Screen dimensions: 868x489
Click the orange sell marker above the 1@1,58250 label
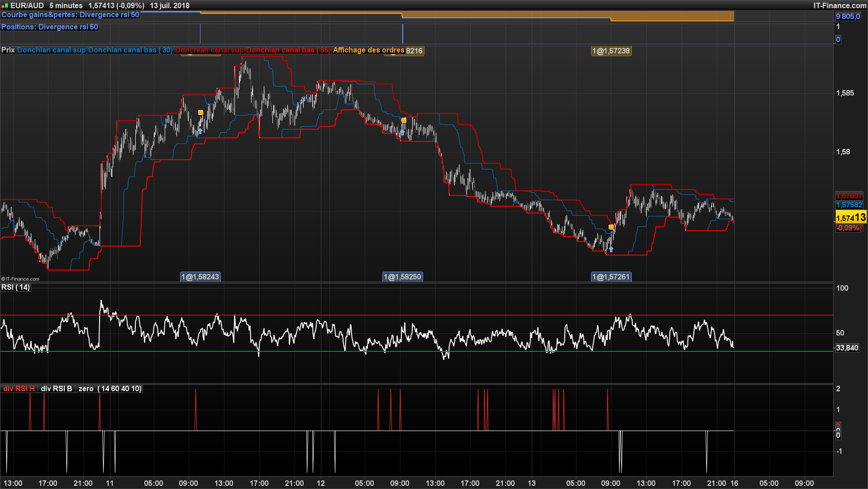(x=404, y=120)
